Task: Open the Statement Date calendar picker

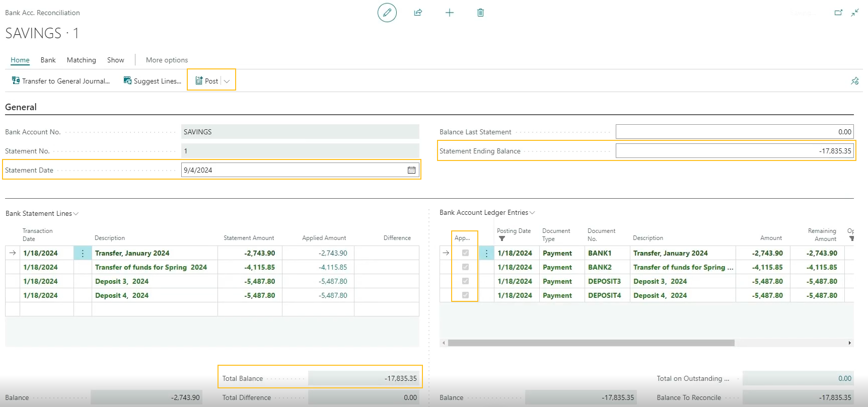Action: [411, 170]
